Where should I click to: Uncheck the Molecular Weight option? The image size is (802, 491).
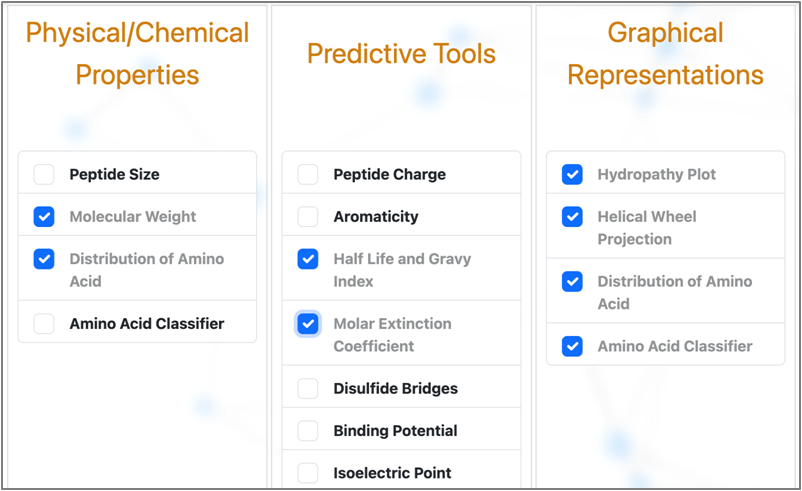[x=44, y=217]
